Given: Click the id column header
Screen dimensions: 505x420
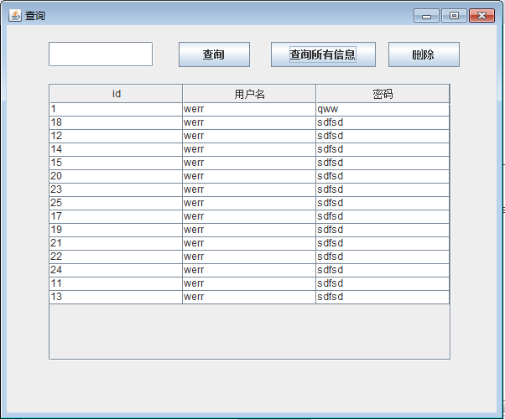Looking at the screenshot, I should pos(116,94).
